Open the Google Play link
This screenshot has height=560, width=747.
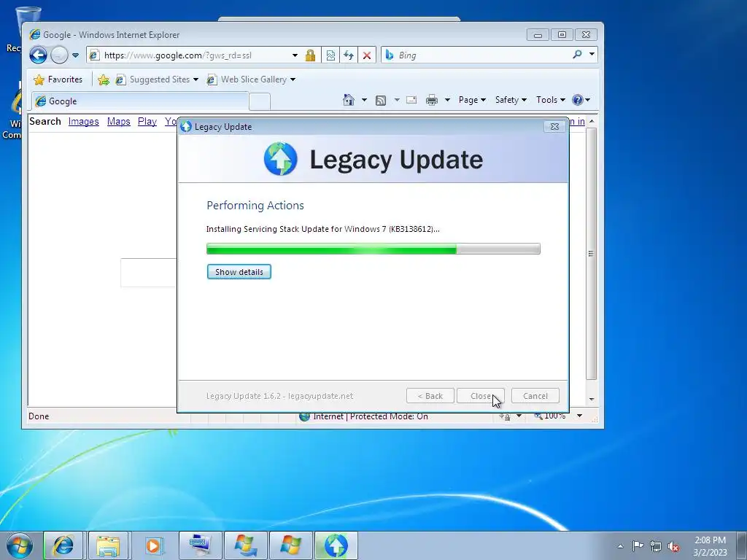(147, 122)
